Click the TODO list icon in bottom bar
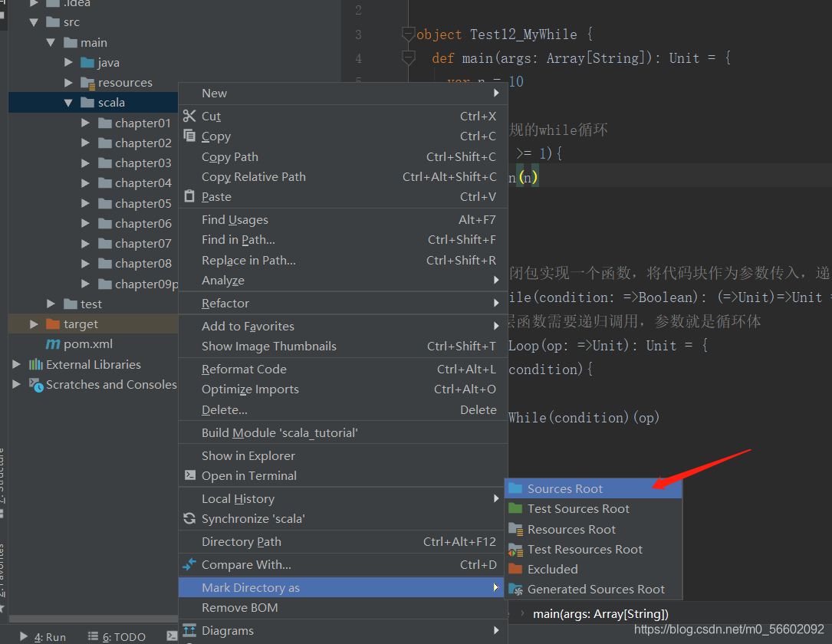The height and width of the screenshot is (644, 832). (x=93, y=636)
